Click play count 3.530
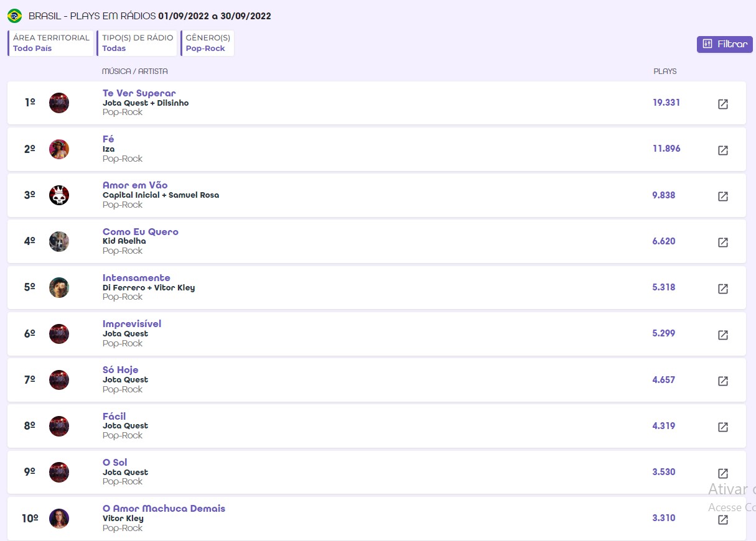756x541 pixels. (x=664, y=472)
